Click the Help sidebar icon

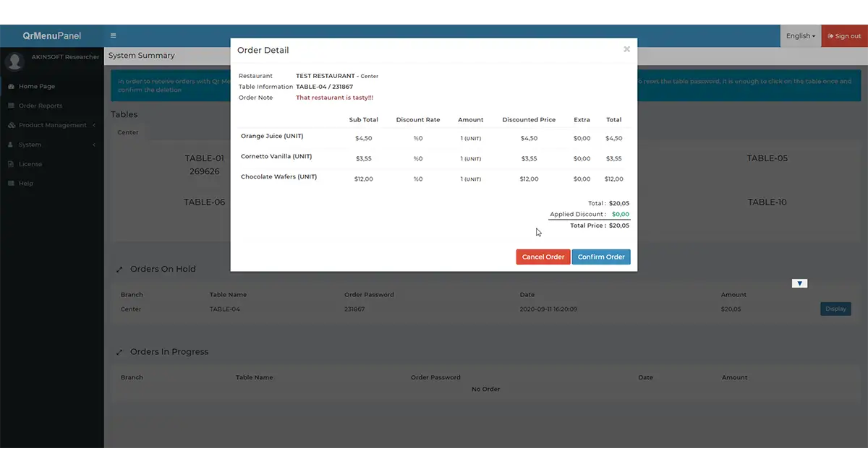[x=11, y=184]
